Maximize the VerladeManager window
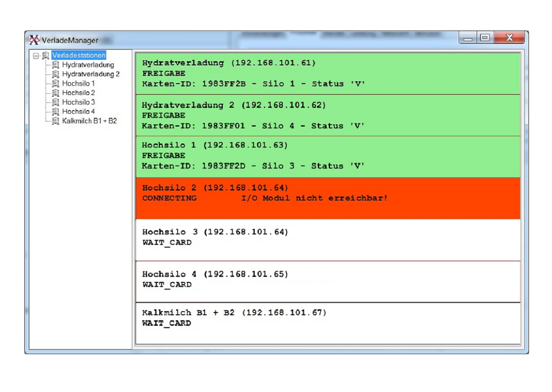The height and width of the screenshot is (392, 552). click(x=485, y=38)
